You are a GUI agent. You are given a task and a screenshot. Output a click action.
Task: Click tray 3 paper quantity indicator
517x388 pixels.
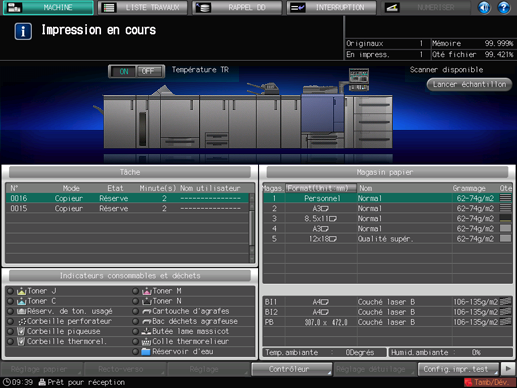(505, 219)
